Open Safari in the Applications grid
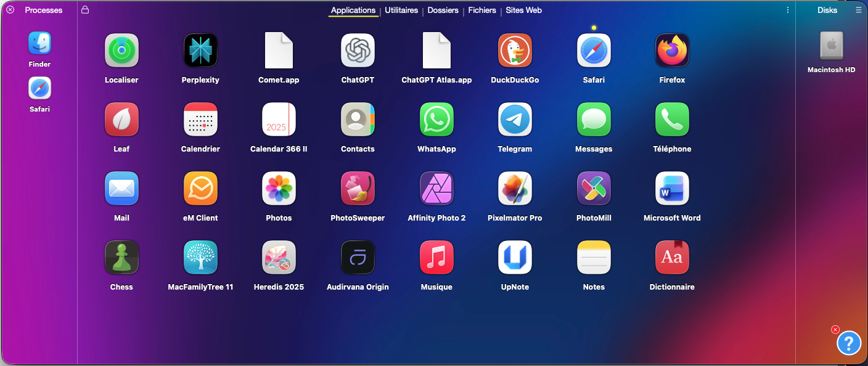The height and width of the screenshot is (366, 868). click(594, 51)
